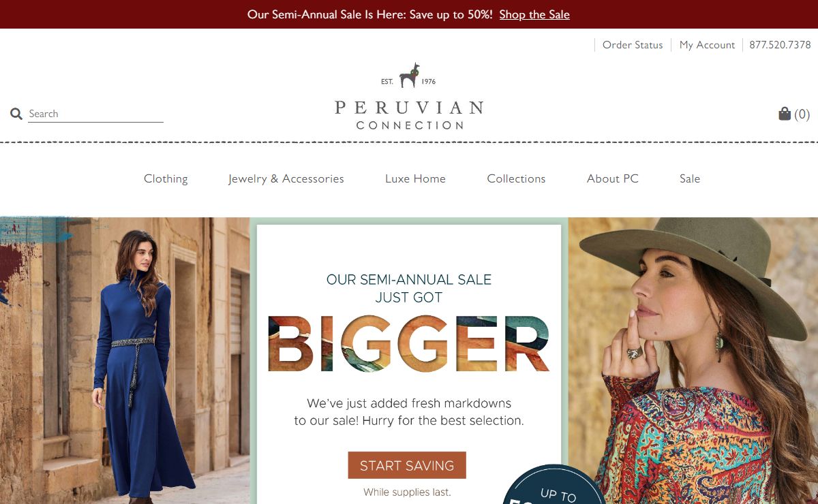Click the magnifying glass search icon
This screenshot has height=504, width=818.
pos(16,114)
